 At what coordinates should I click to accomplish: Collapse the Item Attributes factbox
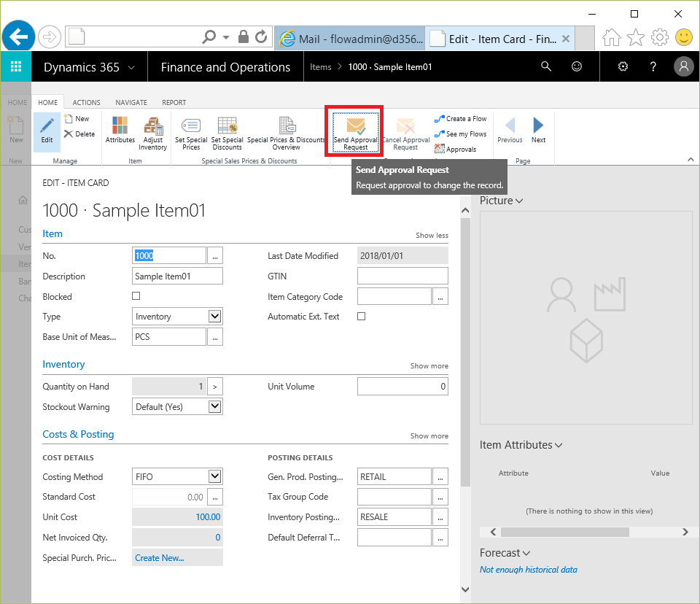[559, 446]
